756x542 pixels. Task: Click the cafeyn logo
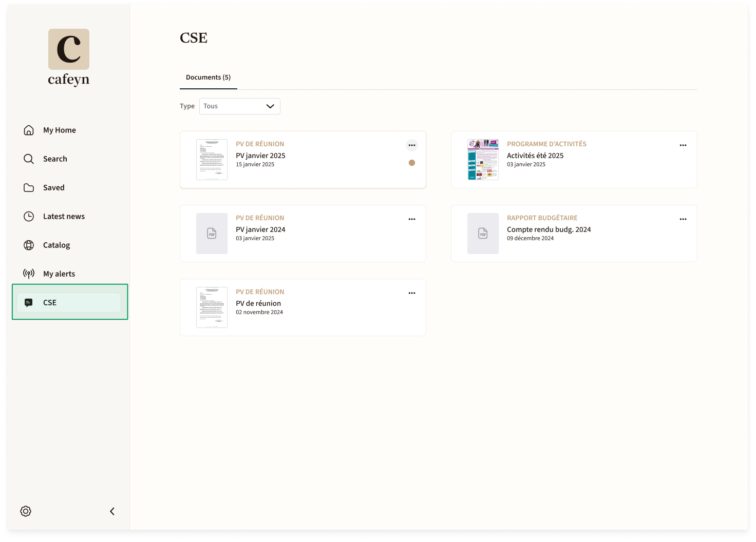point(69,57)
